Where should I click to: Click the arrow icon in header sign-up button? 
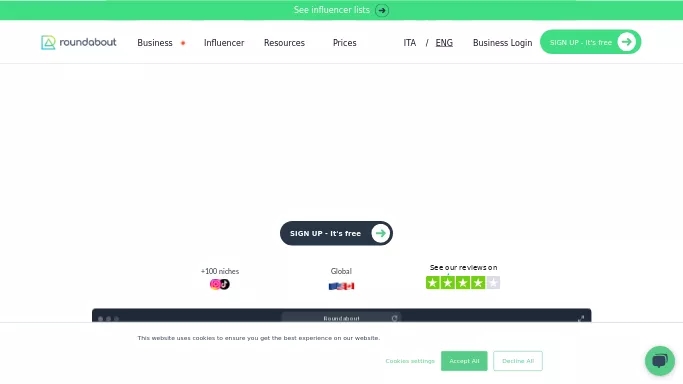(x=626, y=42)
